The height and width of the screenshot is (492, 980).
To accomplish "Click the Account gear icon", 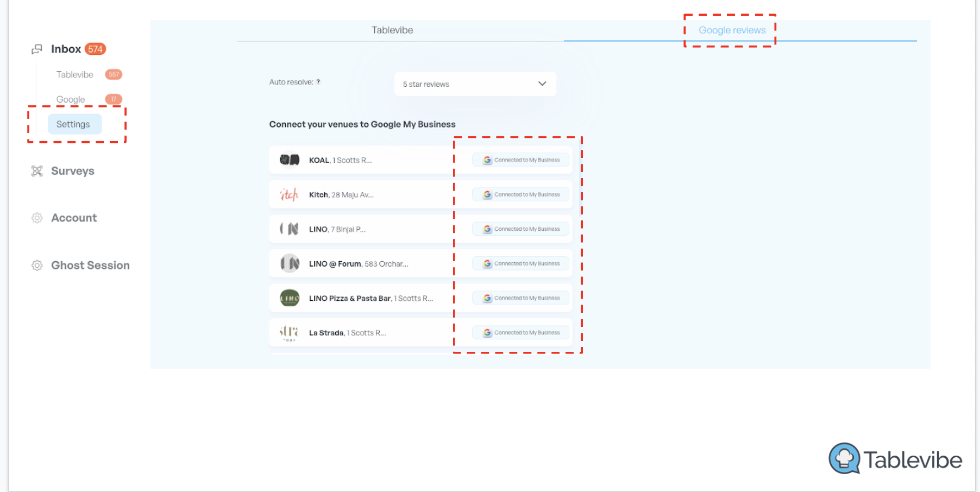I will (37, 218).
